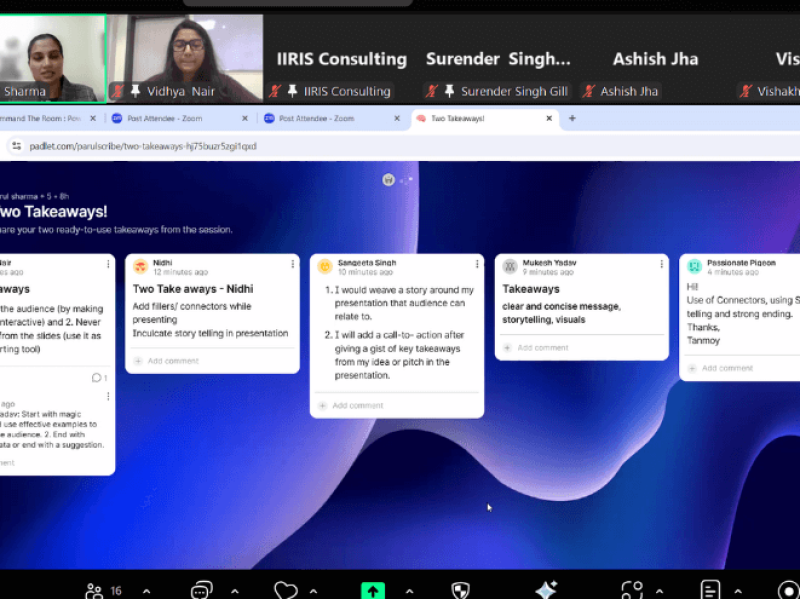Click the small avatar icon atop the padlet
Screen dimensions: 800x599
[x=388, y=180]
